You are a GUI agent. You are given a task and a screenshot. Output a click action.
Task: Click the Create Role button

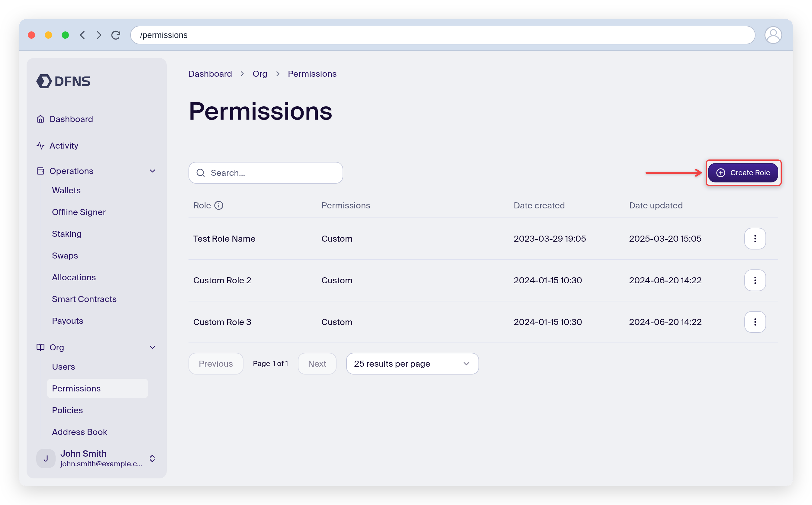click(743, 173)
